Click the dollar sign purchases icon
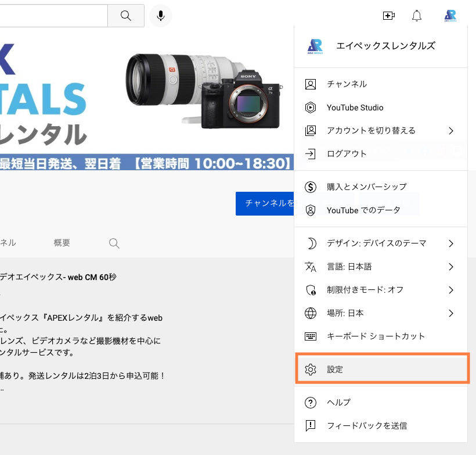 [x=310, y=187]
